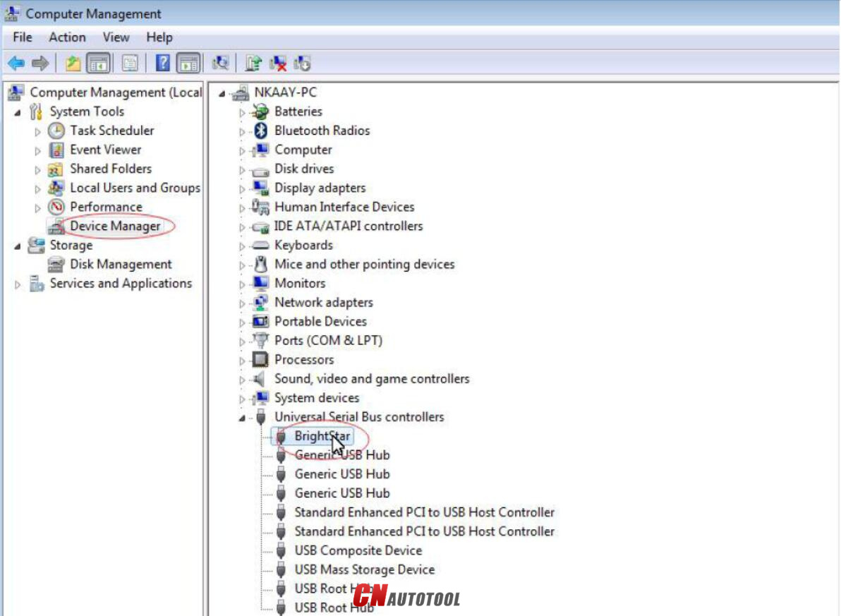This screenshot has width=841, height=616.
Task: Select Disk drives in the device list
Action: [x=304, y=169]
